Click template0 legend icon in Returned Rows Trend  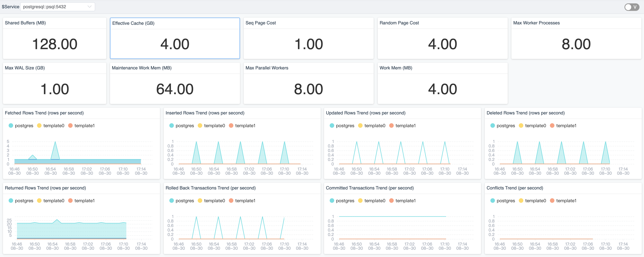(x=39, y=201)
